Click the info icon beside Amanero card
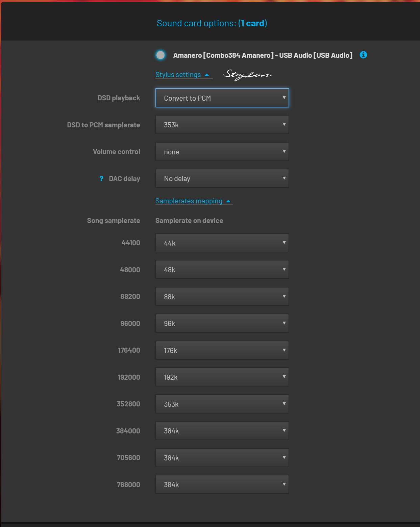Viewport: 420px width, 527px height. pos(363,55)
